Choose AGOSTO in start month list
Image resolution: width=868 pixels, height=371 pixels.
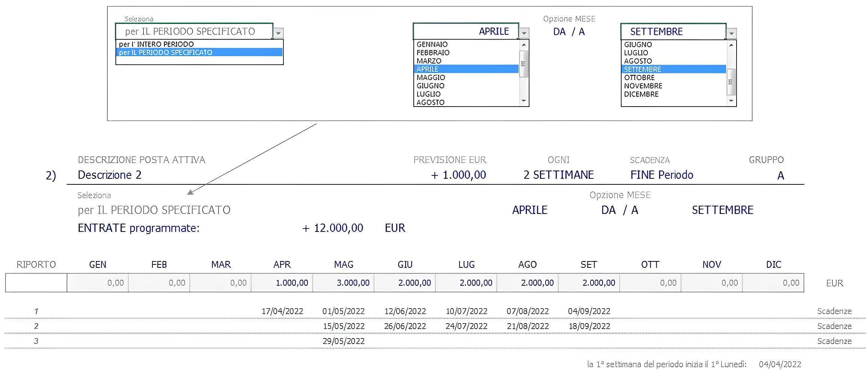(x=466, y=102)
